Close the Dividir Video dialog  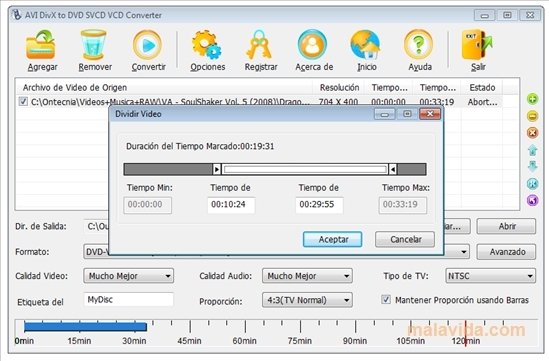tap(430, 114)
